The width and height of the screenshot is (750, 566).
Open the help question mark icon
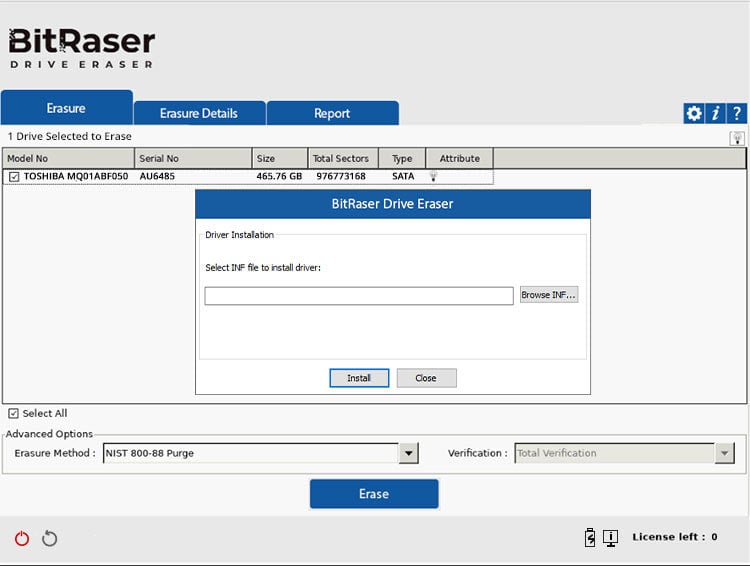click(737, 113)
